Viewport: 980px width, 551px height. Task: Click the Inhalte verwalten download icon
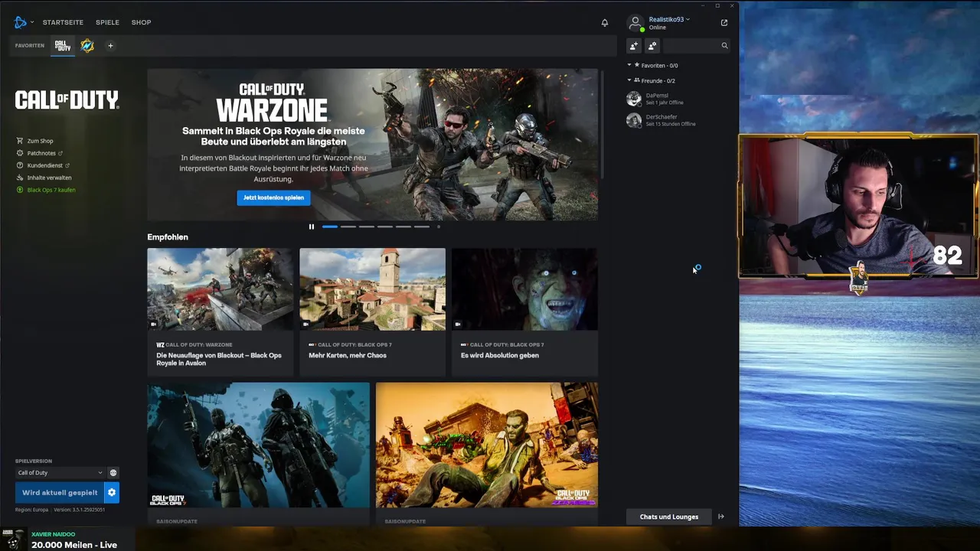click(x=20, y=178)
